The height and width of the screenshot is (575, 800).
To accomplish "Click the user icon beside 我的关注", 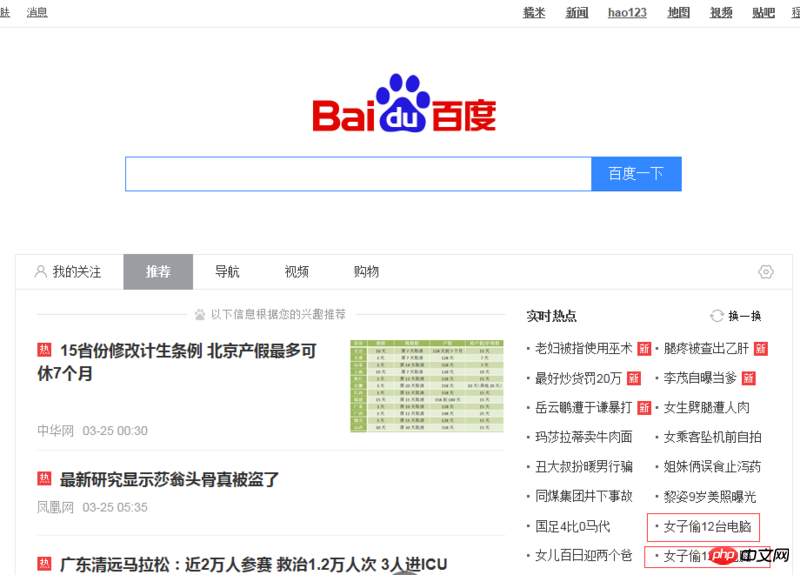I will pyautogui.click(x=40, y=271).
